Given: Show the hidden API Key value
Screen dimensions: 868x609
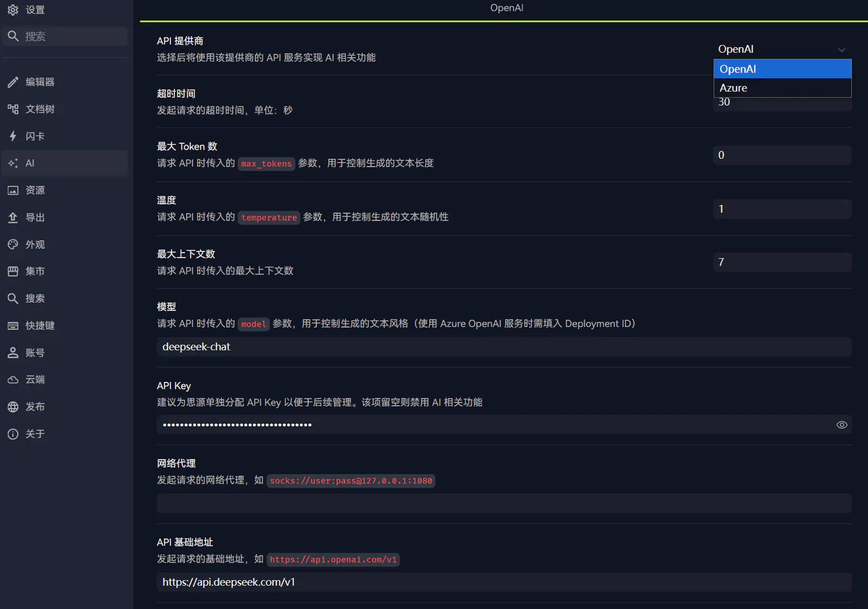Looking at the screenshot, I should 841,424.
